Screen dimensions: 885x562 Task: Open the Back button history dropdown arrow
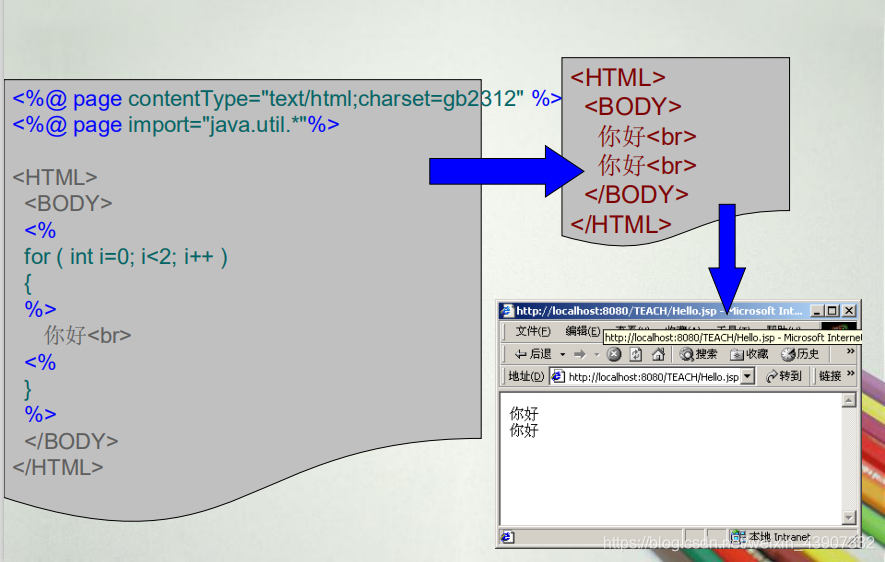tap(563, 354)
